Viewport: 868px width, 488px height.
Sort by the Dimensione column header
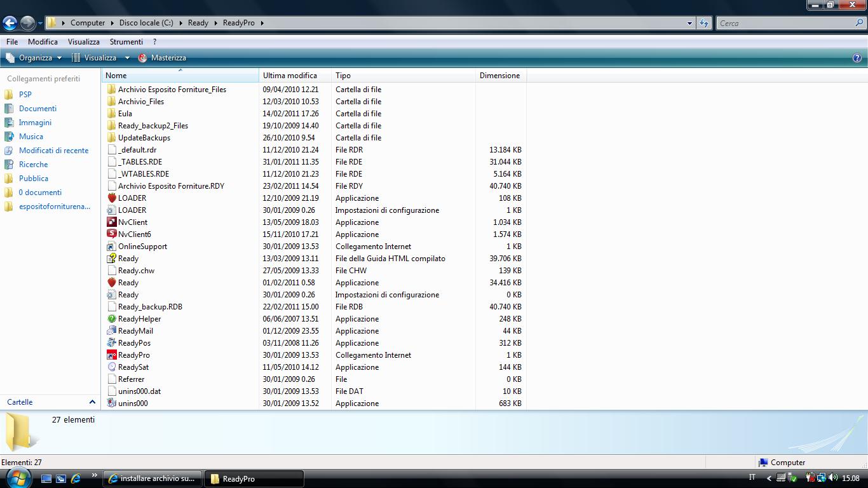[x=501, y=76]
